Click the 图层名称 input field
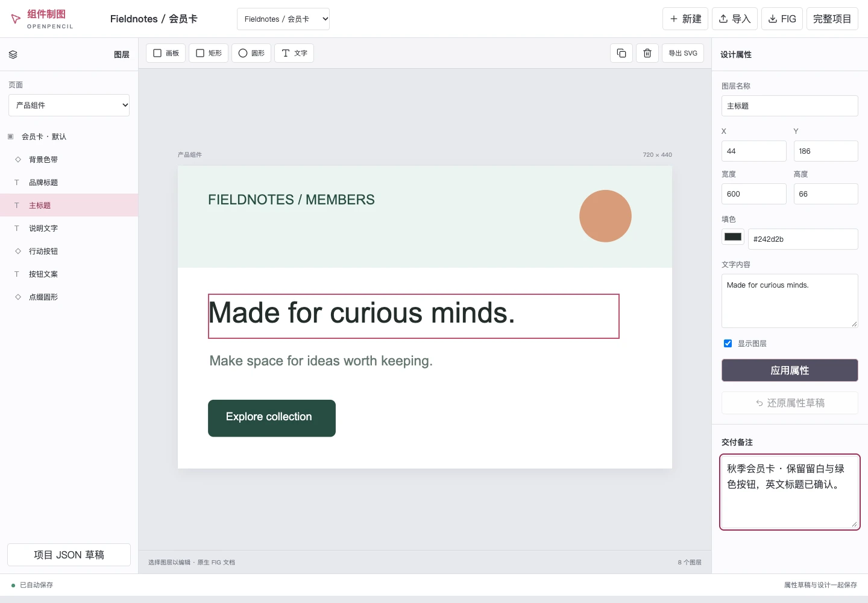The height and width of the screenshot is (603, 868). pos(790,106)
